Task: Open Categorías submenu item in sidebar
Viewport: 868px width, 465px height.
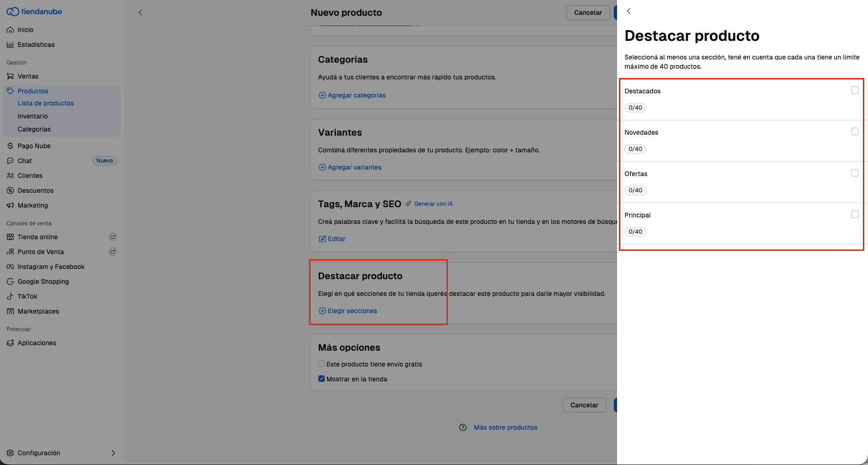Action: tap(34, 129)
